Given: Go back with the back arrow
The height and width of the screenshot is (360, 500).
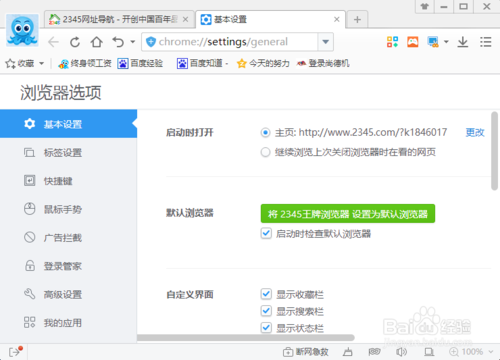Looking at the screenshot, I should (53, 42).
